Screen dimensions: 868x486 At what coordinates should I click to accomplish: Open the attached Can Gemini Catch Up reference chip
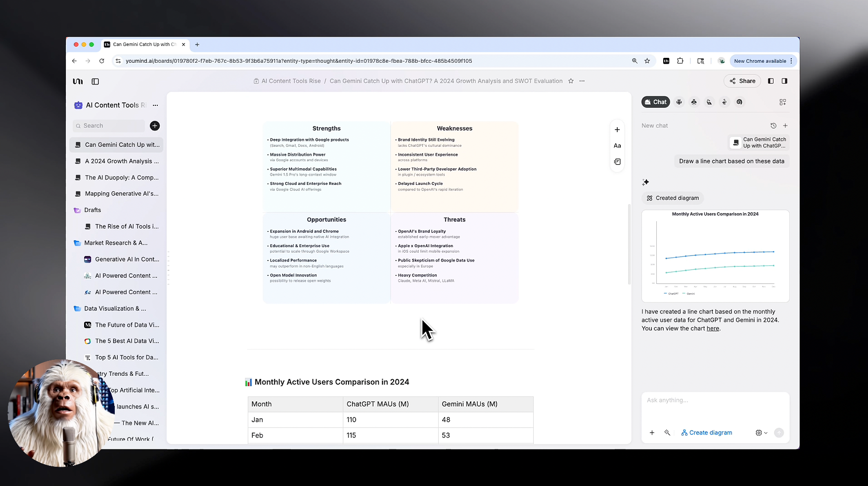[759, 142]
